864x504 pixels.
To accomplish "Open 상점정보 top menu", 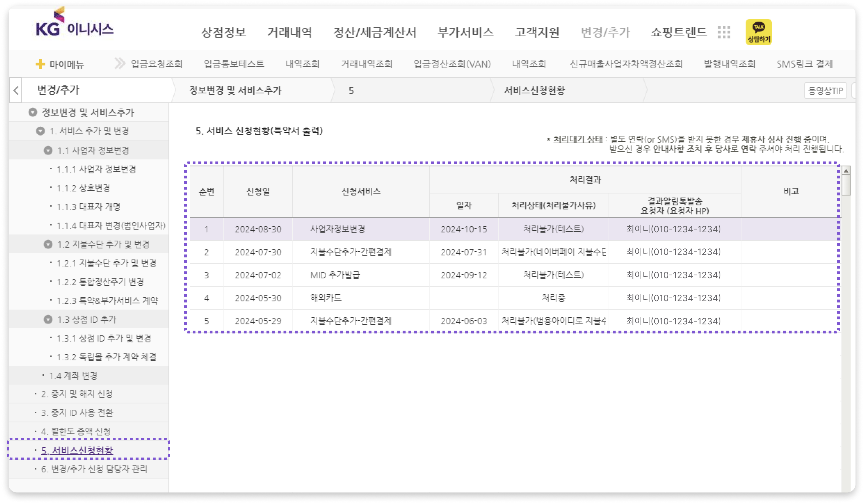I will 224,32.
